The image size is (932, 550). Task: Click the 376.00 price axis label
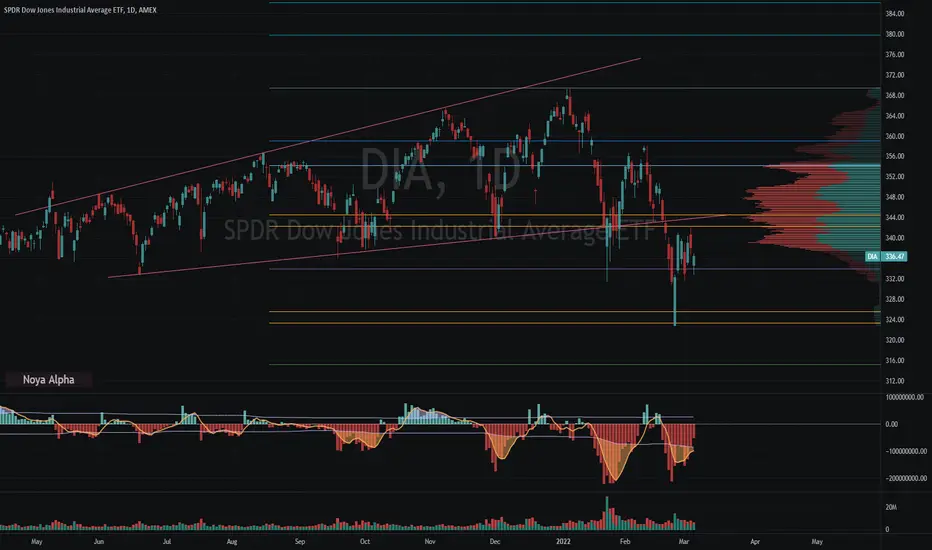pyautogui.click(x=895, y=54)
